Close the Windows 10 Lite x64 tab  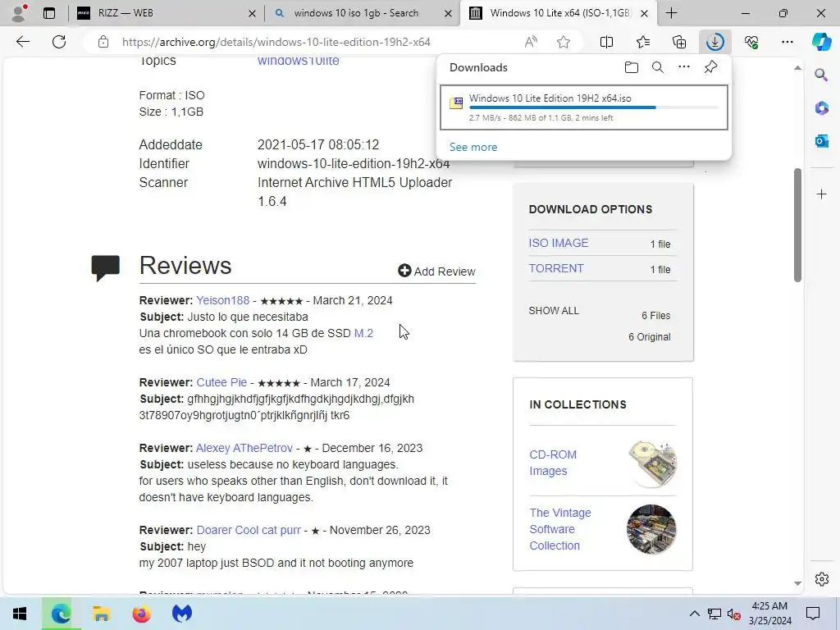pos(645,13)
